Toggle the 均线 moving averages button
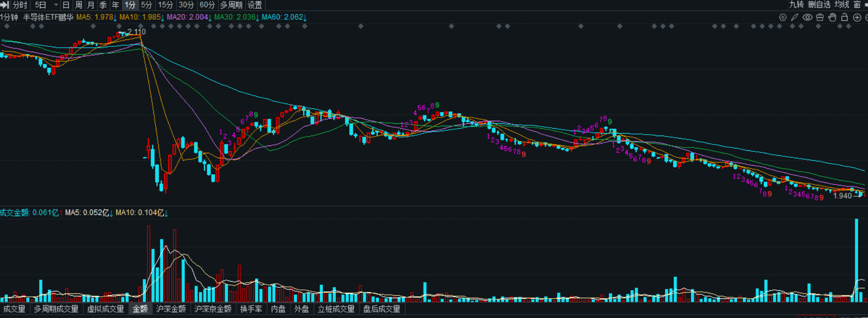The height and width of the screenshot is (318, 868). 842,5
